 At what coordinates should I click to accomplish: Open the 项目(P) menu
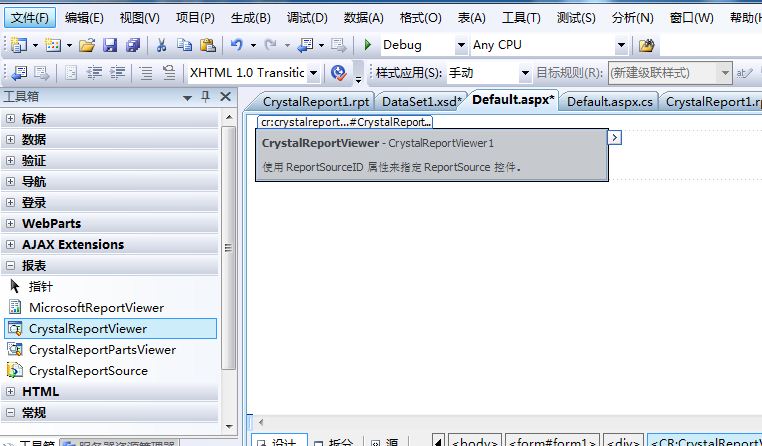(x=195, y=18)
